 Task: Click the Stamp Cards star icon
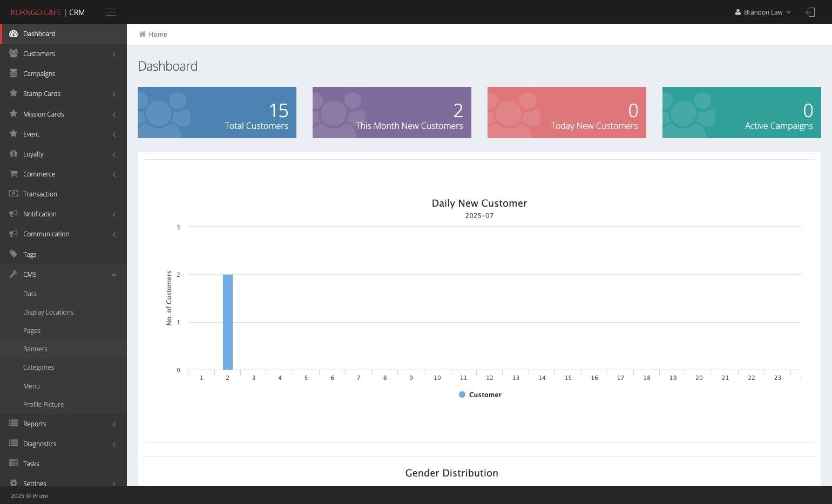coord(13,93)
